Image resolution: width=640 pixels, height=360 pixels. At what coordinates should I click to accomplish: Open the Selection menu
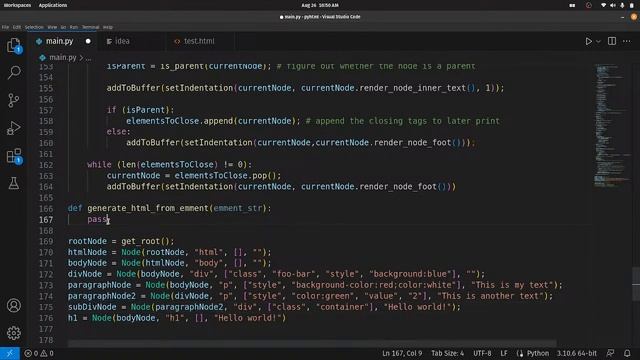tap(34, 27)
